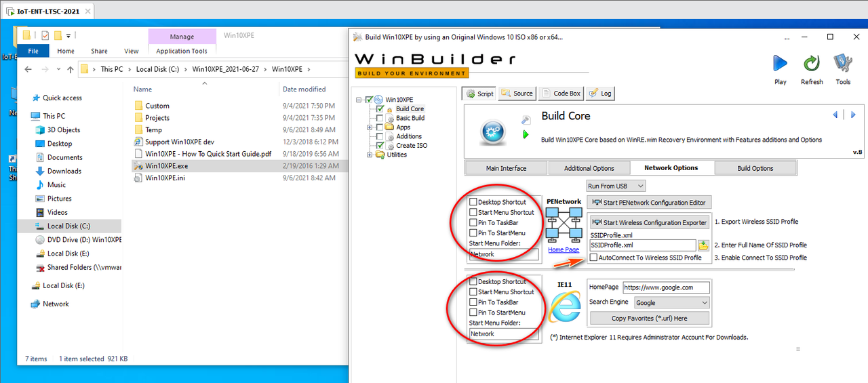Expand the Apps tree node
868x383 pixels.
[370, 127]
